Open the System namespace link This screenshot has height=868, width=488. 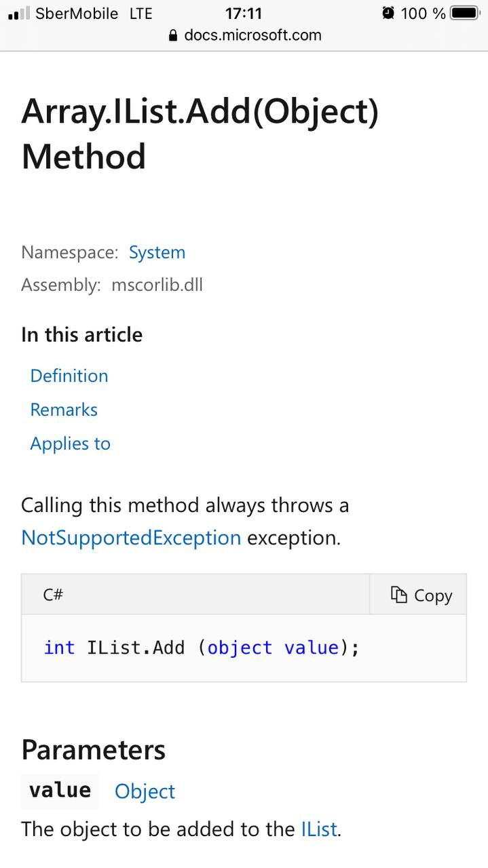click(x=157, y=252)
